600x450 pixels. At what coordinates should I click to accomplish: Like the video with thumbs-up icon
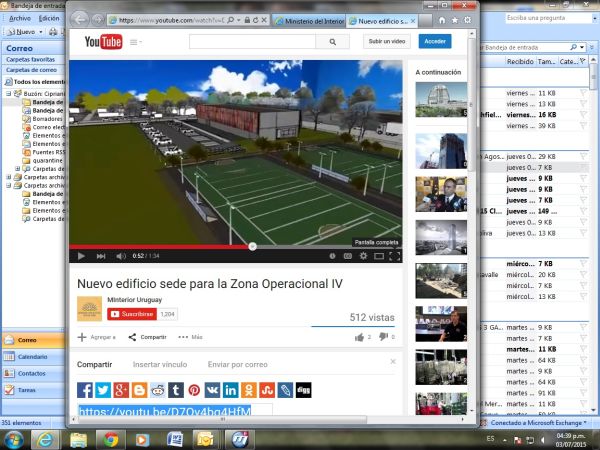[x=359, y=337]
